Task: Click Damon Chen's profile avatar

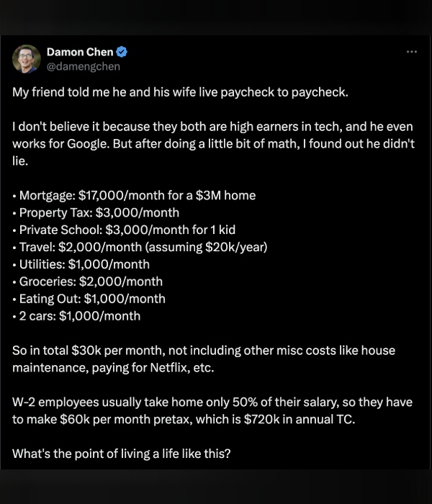Action: pos(27,59)
